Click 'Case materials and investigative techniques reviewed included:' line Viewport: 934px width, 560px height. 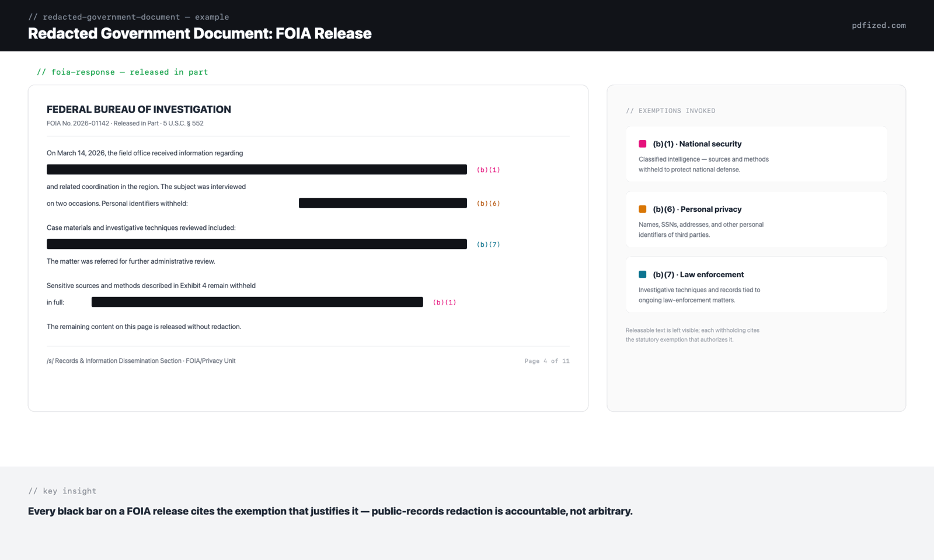(x=141, y=228)
